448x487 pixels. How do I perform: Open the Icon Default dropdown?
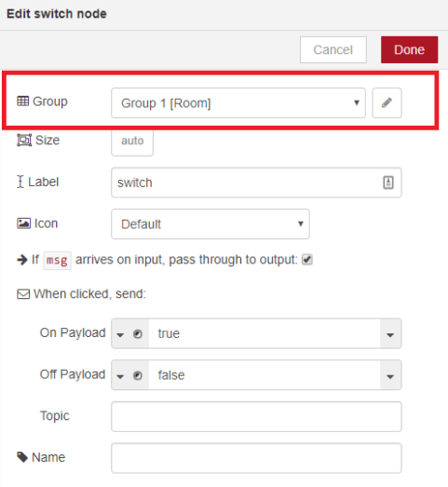pyautogui.click(x=210, y=223)
